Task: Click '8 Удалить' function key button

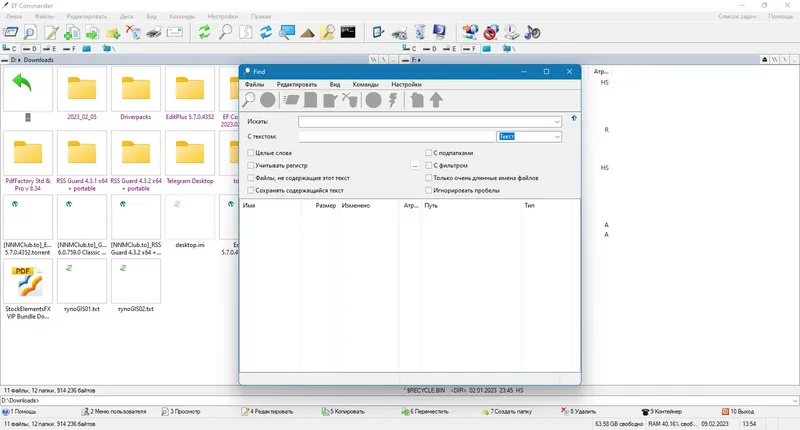Action: 579,411
